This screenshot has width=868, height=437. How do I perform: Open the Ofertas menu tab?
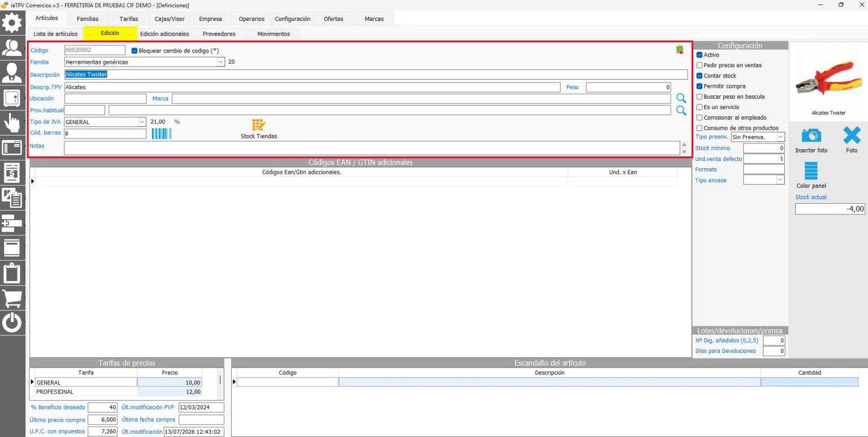[x=333, y=19]
